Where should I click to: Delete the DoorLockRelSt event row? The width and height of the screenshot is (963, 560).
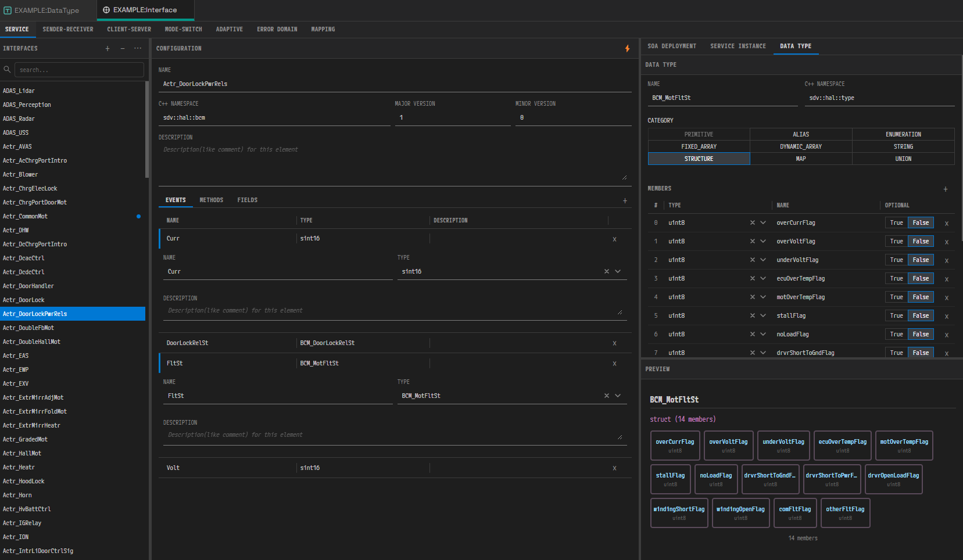614,343
